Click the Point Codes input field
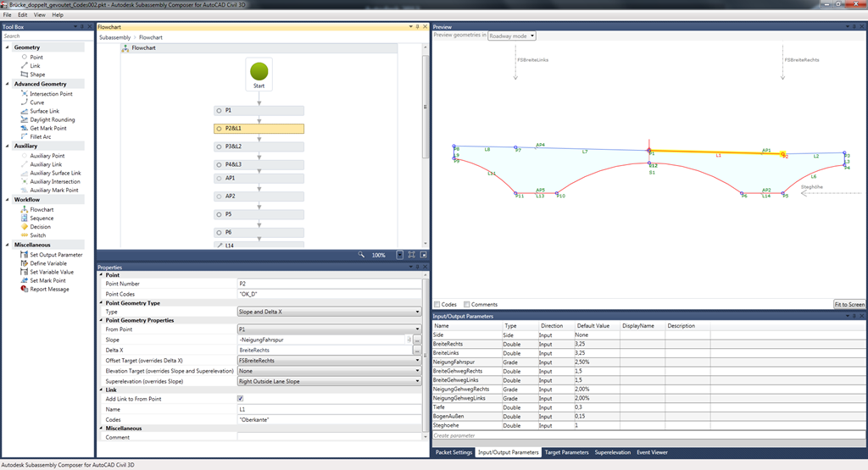 329,294
